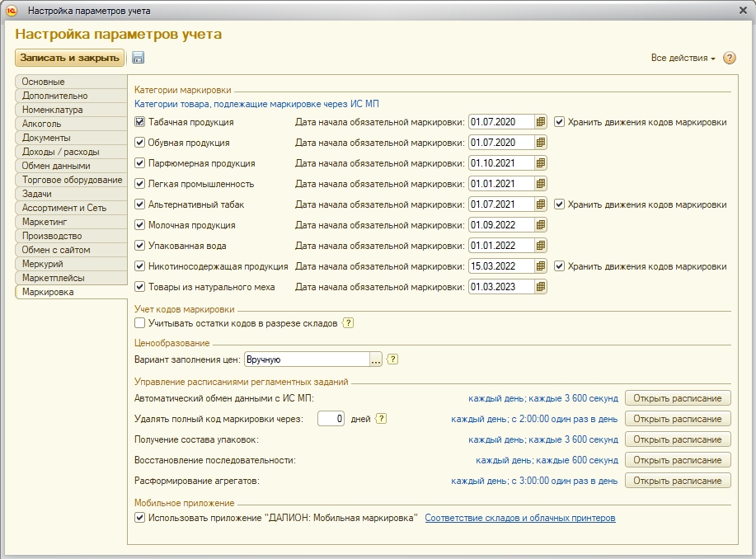Open Алкоголь tab
756x559 pixels.
point(71,124)
